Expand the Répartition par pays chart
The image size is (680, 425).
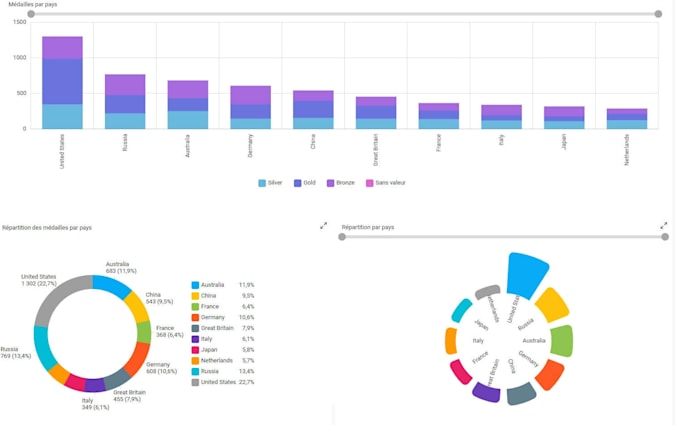point(664,226)
